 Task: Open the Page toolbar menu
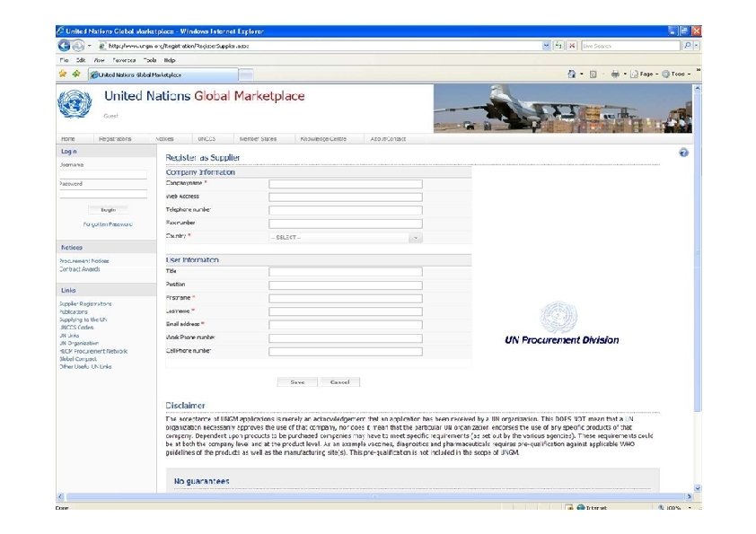(x=644, y=74)
